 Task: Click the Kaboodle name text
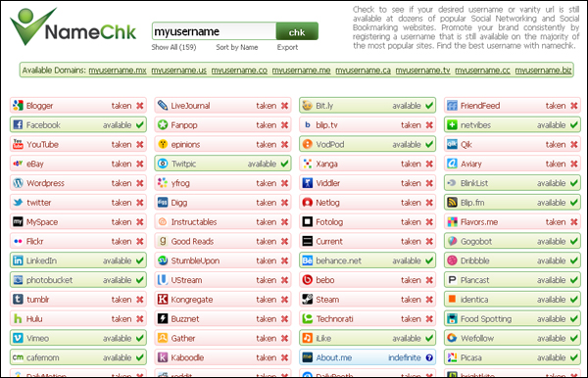(187, 357)
